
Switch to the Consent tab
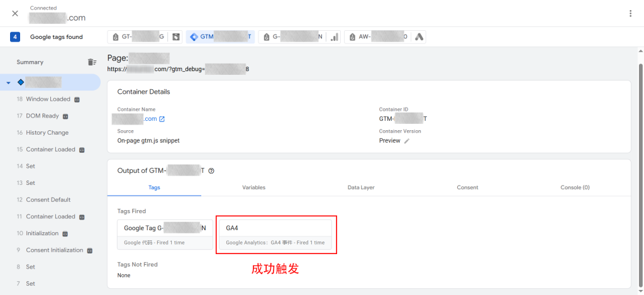[x=467, y=187]
